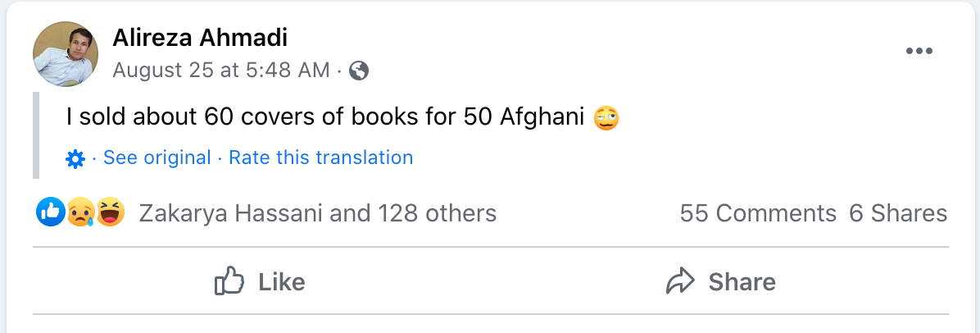The image size is (980, 333).
Task: Open the August 25 post timestamp
Action: coord(220,71)
